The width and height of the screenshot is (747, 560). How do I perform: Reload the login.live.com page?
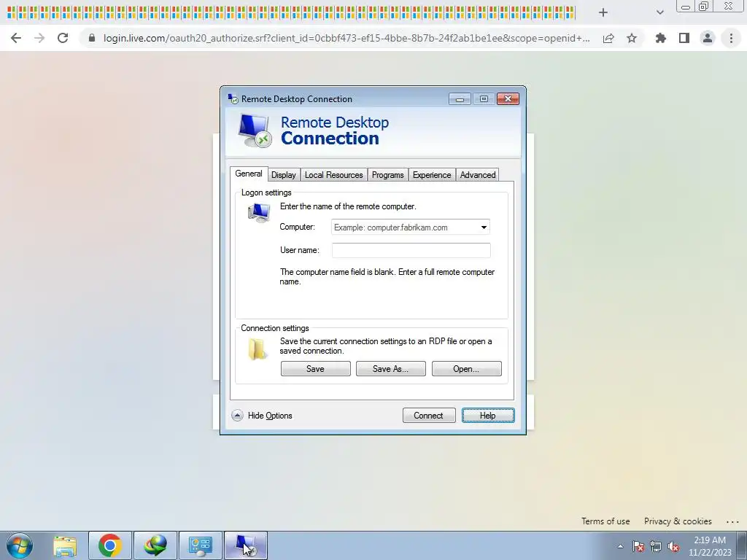pos(63,38)
